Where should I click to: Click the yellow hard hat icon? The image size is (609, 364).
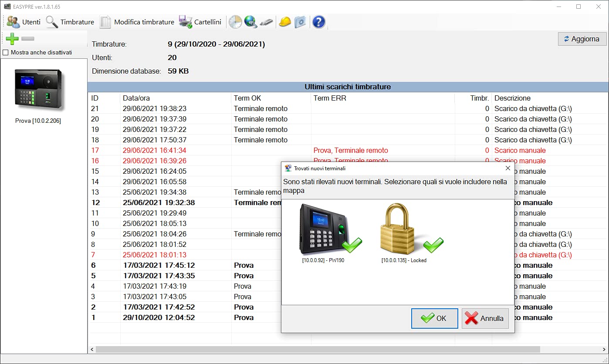coord(285,22)
